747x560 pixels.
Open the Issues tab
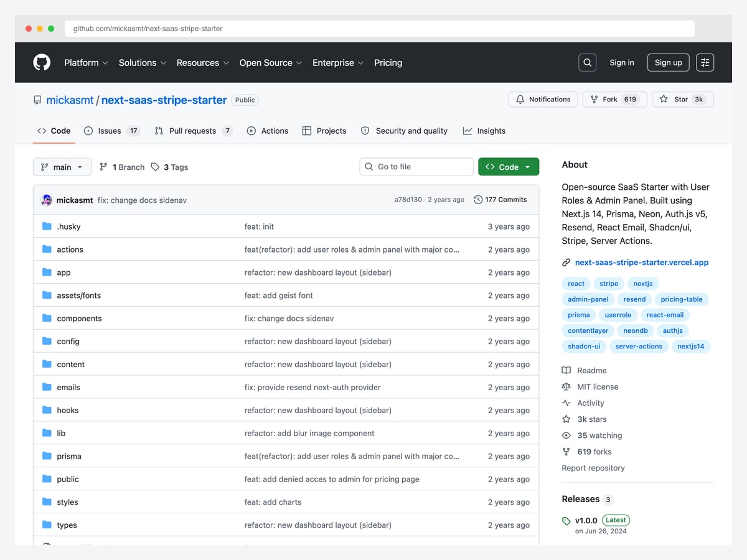coord(112,131)
